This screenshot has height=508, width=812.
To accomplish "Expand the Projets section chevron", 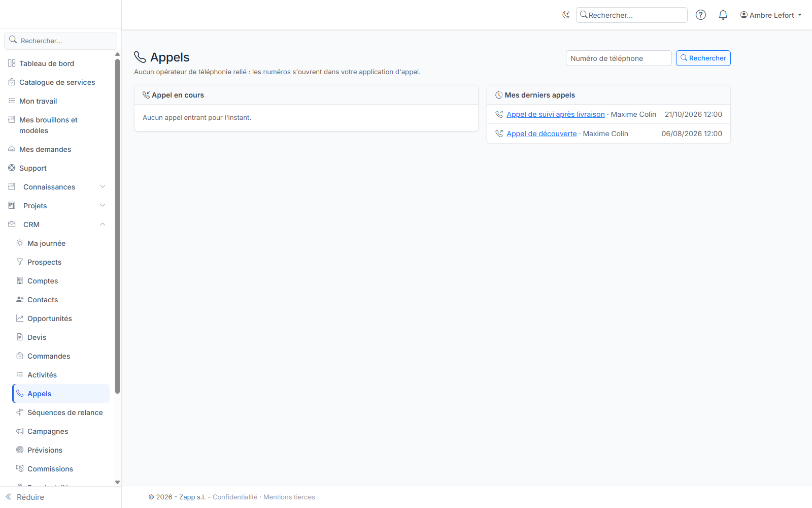I will [x=103, y=206].
